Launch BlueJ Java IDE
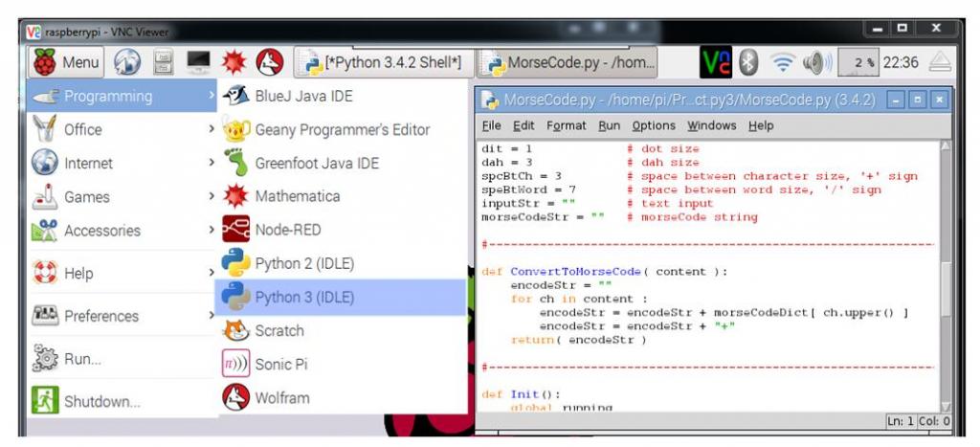The width and height of the screenshot is (980, 447). coord(342,96)
